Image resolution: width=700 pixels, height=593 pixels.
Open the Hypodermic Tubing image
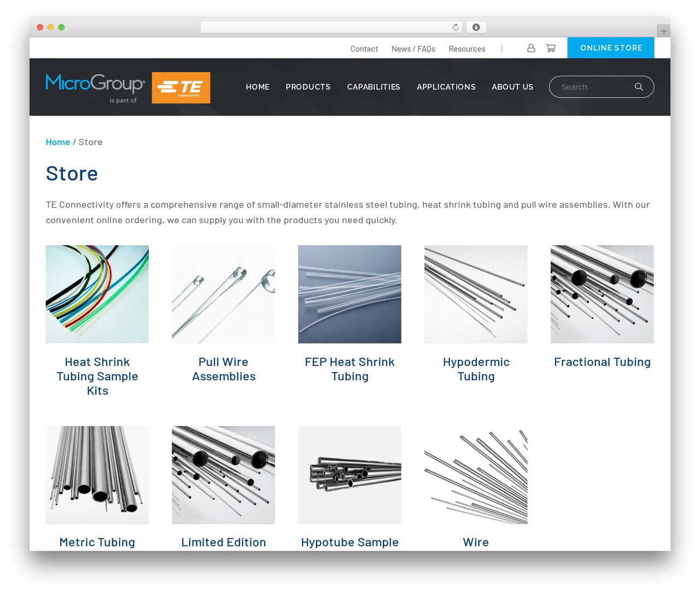coord(476,294)
